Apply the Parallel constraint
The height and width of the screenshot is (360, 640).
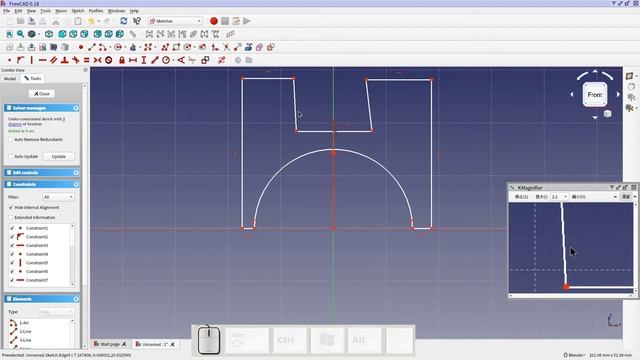pos(53,60)
